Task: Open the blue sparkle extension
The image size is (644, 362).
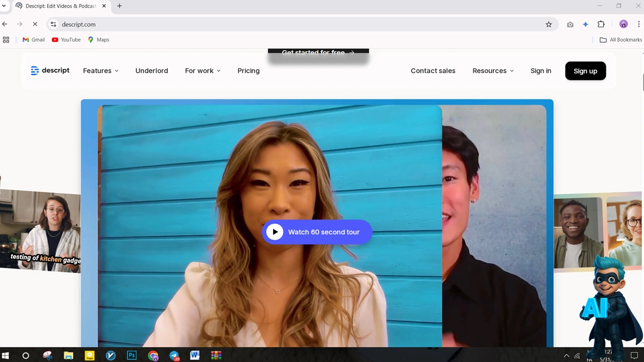Action: [x=586, y=24]
